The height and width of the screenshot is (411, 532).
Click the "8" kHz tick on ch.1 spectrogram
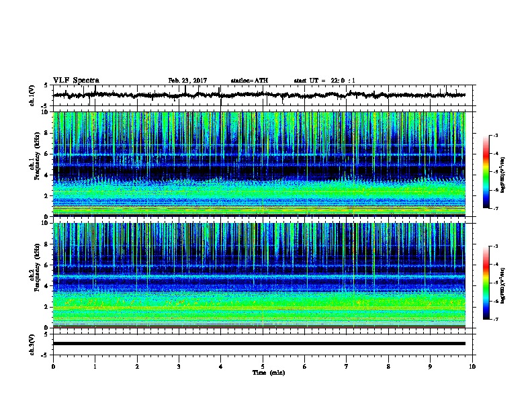(47, 133)
